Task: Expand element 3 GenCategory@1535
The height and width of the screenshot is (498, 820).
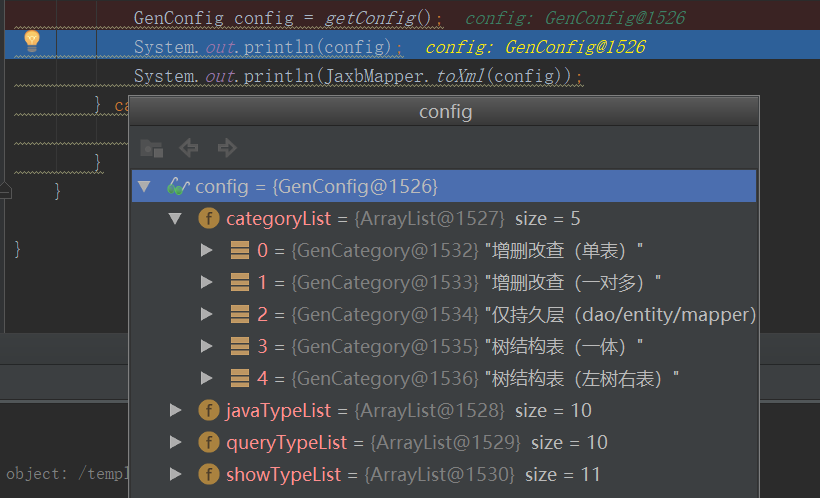Action: tap(207, 346)
